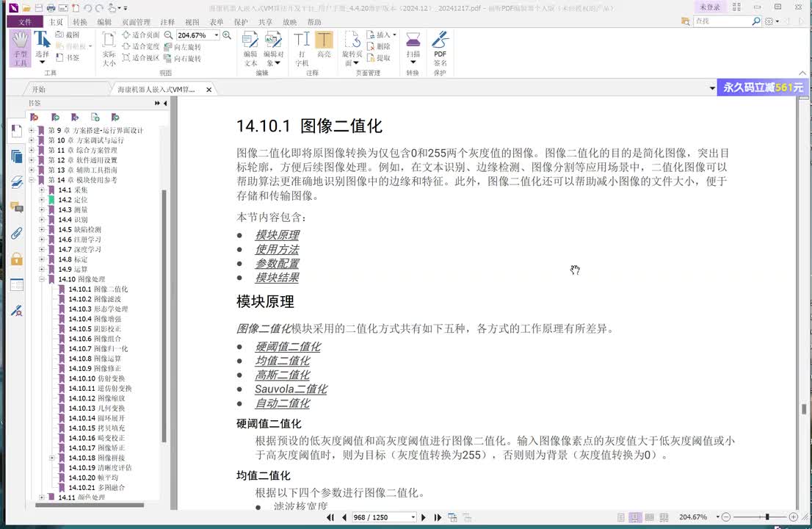Open PDF Sign (PDF签名) tool
The height and width of the screenshot is (529, 812).
[441, 48]
